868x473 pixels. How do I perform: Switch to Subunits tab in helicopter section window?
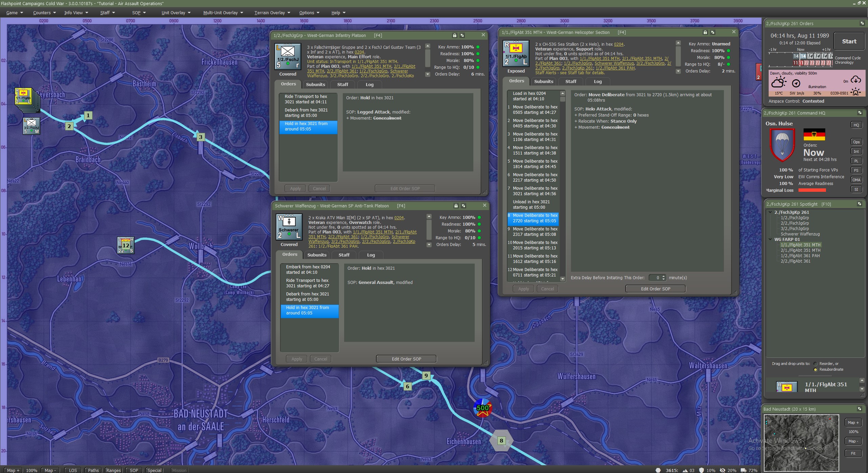pyautogui.click(x=544, y=81)
